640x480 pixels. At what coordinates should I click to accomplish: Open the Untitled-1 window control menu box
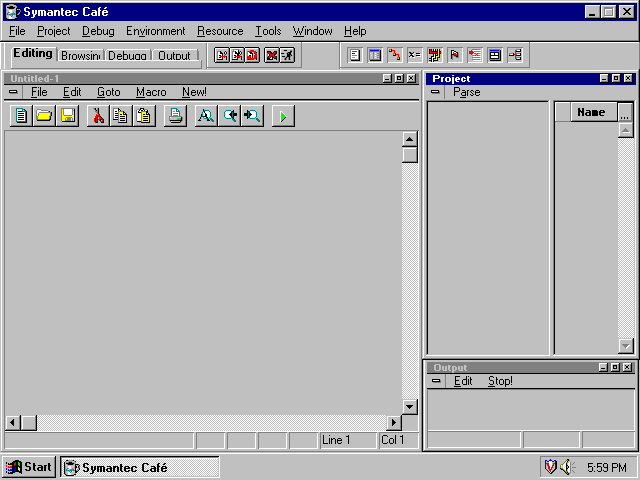pos(13,92)
